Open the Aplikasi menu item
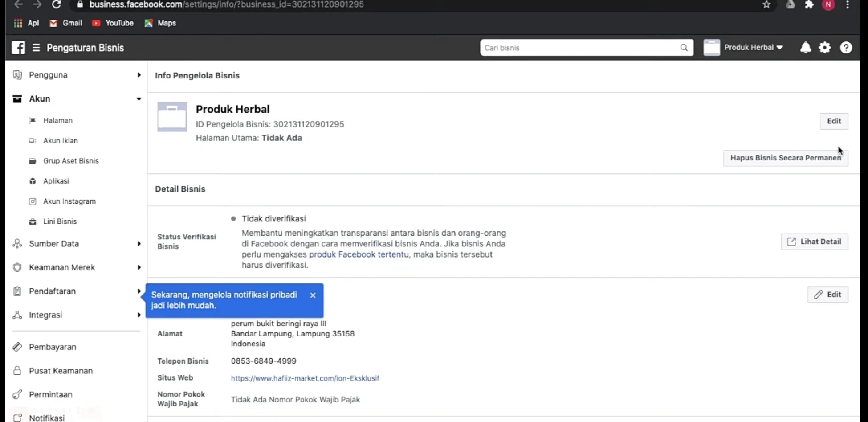868x422 pixels. tap(56, 181)
